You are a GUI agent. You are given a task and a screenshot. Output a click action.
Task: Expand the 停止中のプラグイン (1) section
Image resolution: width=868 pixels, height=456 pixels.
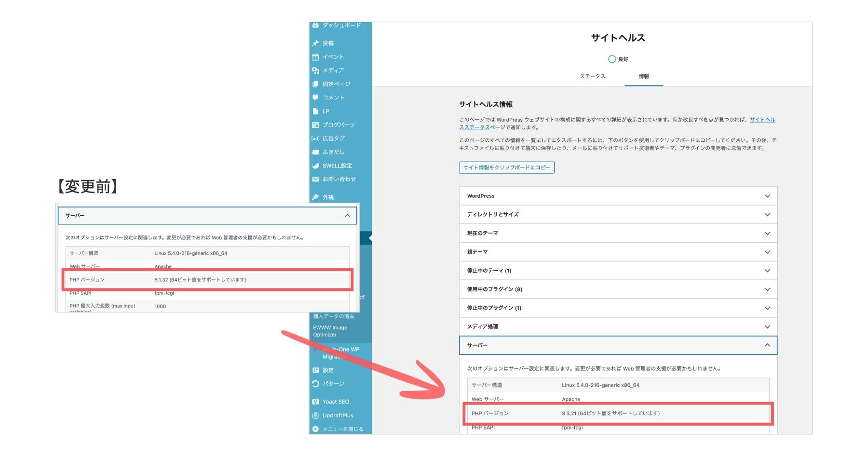618,308
